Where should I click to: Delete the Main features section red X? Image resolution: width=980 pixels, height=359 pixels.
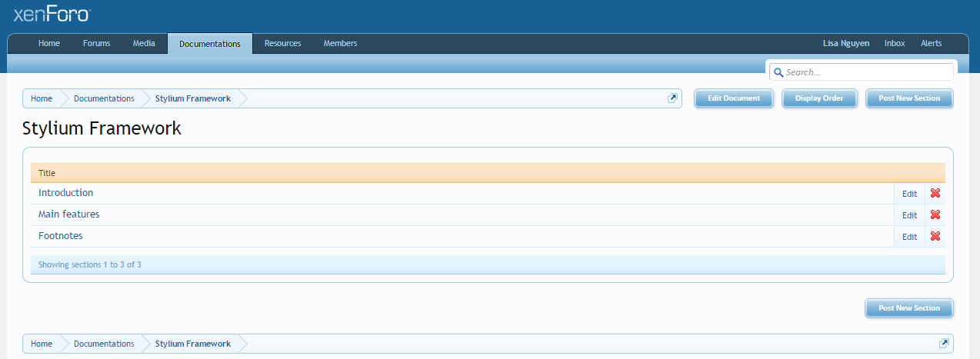935,215
